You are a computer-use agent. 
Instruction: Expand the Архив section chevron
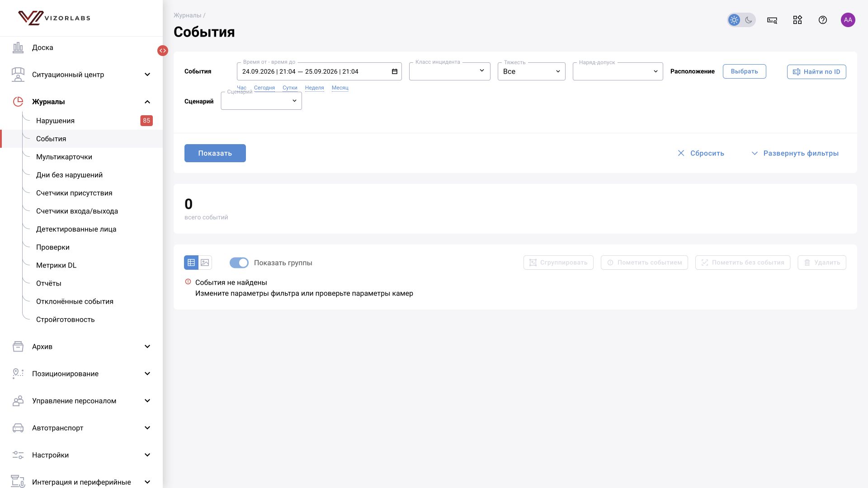147,347
